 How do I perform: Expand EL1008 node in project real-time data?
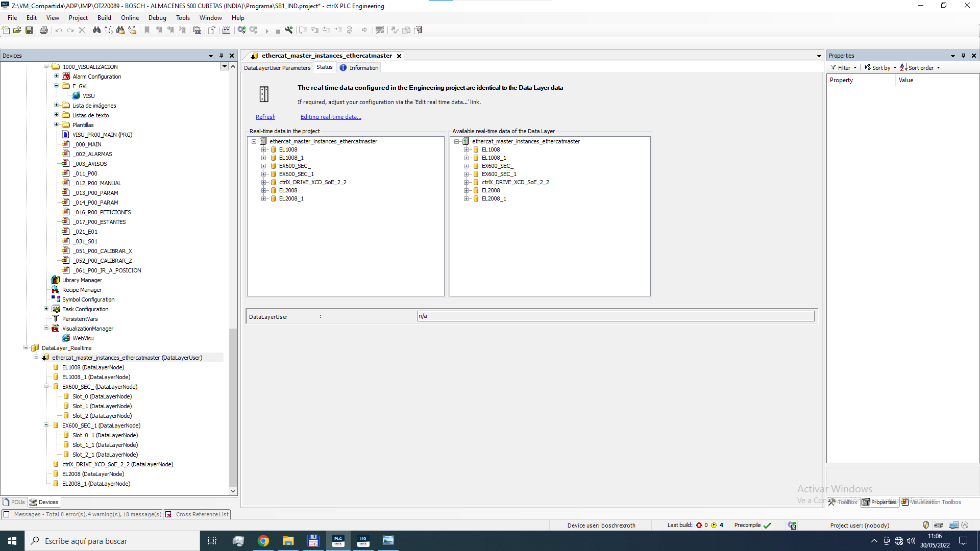[264, 149]
